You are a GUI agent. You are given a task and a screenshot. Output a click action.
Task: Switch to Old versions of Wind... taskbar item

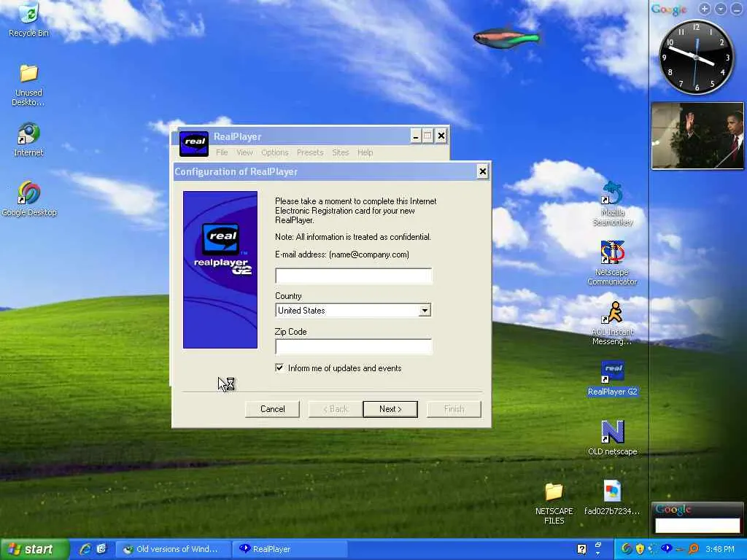click(x=174, y=549)
